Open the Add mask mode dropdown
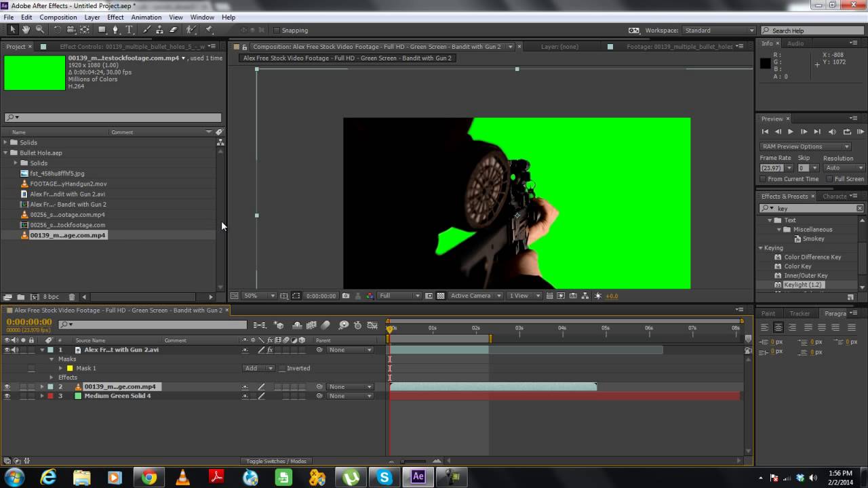Screen dimensions: 868x488 [258, 369]
